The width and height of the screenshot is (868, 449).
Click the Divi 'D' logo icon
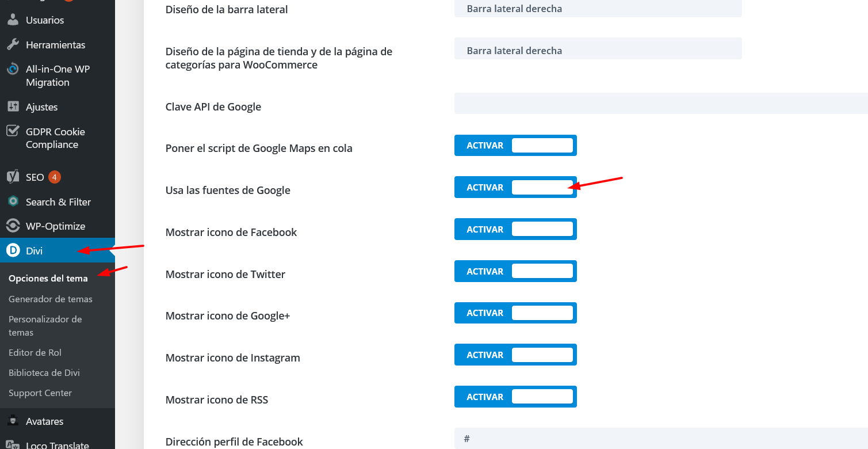click(13, 250)
